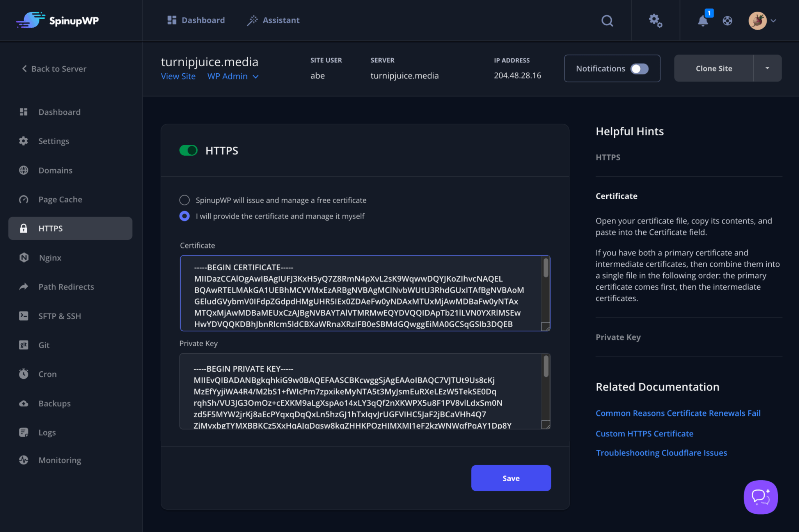Open Custom HTTPS Certificate documentation link
Viewport: 799px width, 532px height.
coord(645,433)
